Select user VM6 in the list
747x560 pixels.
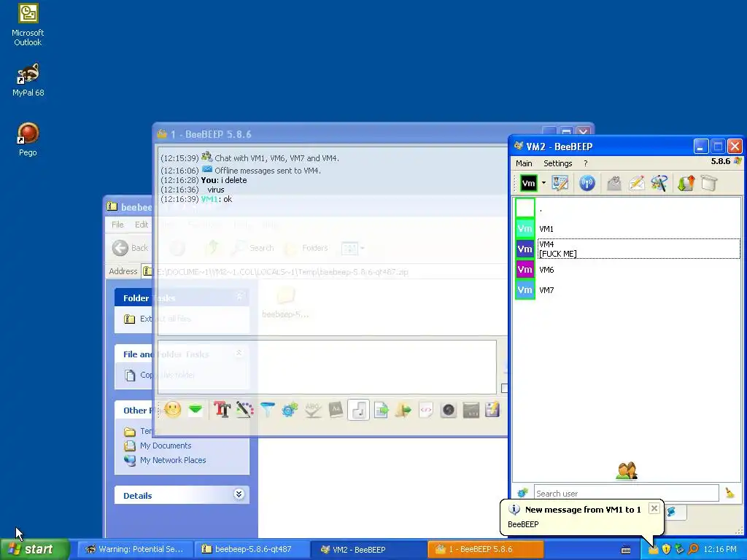(627, 270)
